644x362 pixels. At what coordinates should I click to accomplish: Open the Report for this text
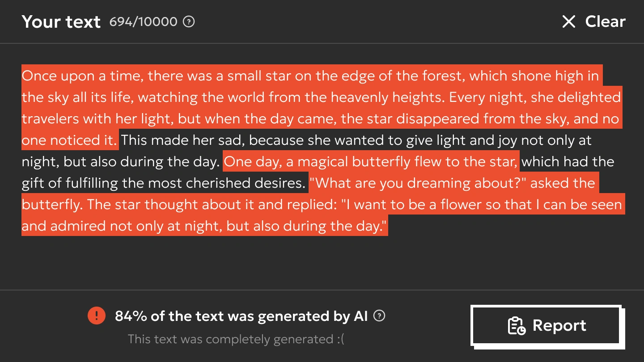point(546,326)
